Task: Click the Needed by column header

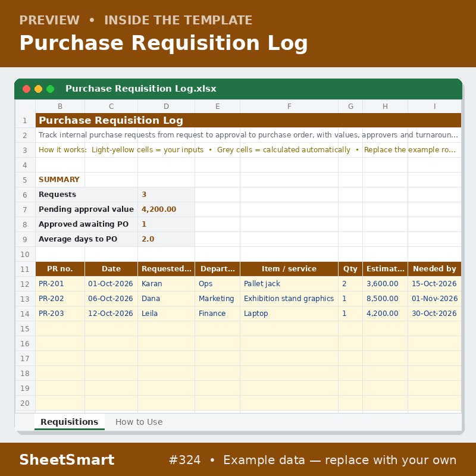Action: (434, 269)
